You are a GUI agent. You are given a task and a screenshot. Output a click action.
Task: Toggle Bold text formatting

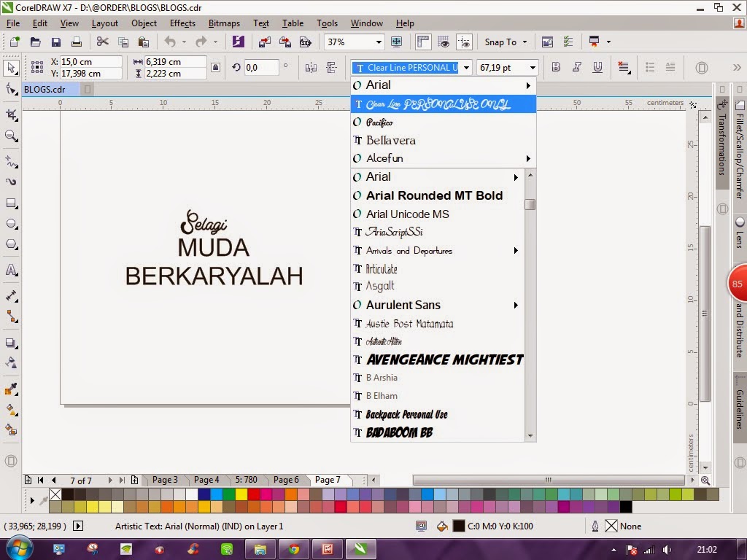tap(556, 68)
